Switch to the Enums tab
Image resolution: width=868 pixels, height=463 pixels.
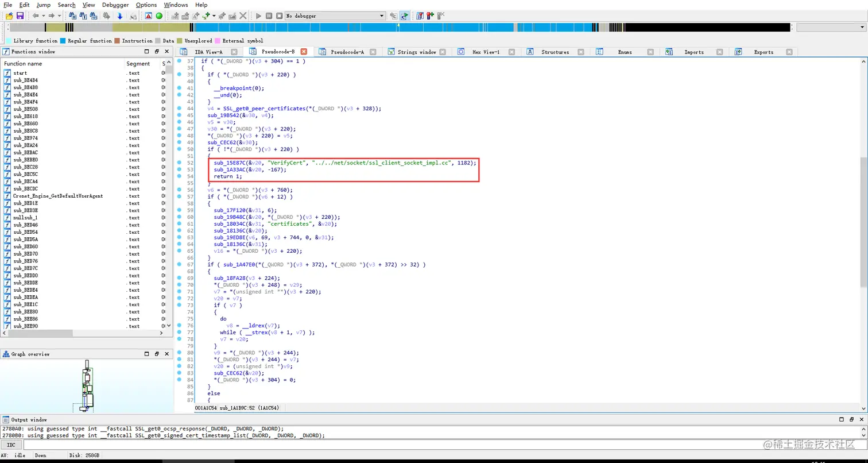tap(625, 52)
